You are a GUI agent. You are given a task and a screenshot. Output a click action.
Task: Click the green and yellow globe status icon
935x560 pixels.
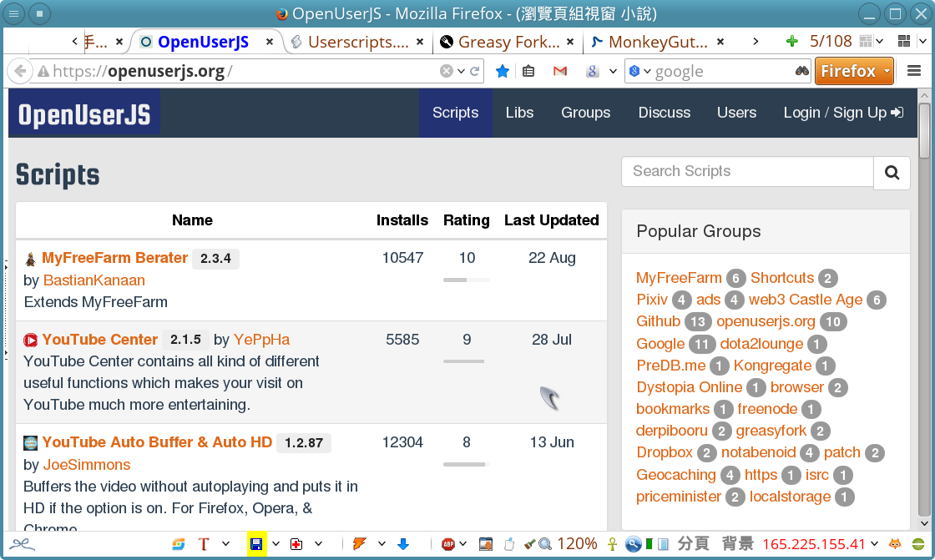(x=918, y=544)
